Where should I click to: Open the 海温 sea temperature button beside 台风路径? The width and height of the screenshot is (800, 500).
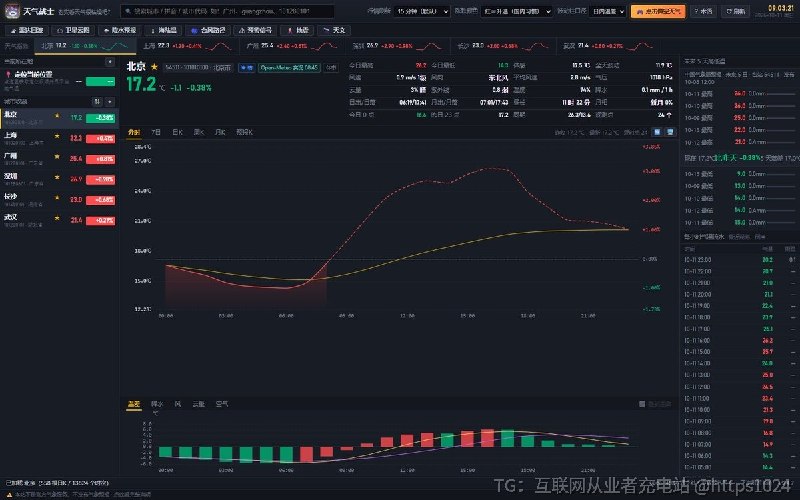tap(163, 31)
